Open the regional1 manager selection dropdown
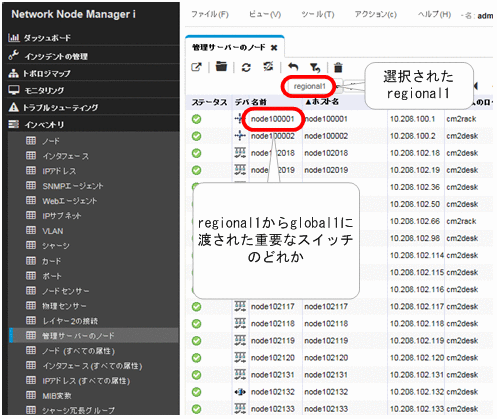497x419 pixels. (x=314, y=86)
